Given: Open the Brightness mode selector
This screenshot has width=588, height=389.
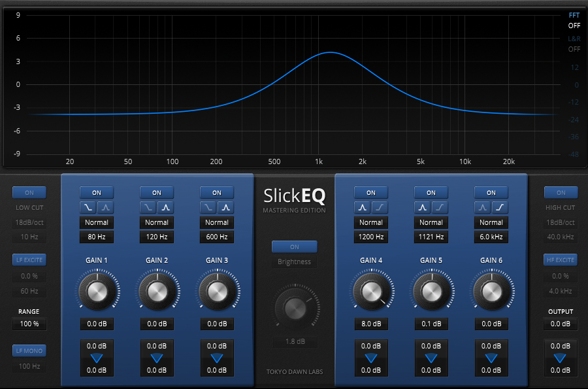Looking at the screenshot, I should [x=295, y=262].
